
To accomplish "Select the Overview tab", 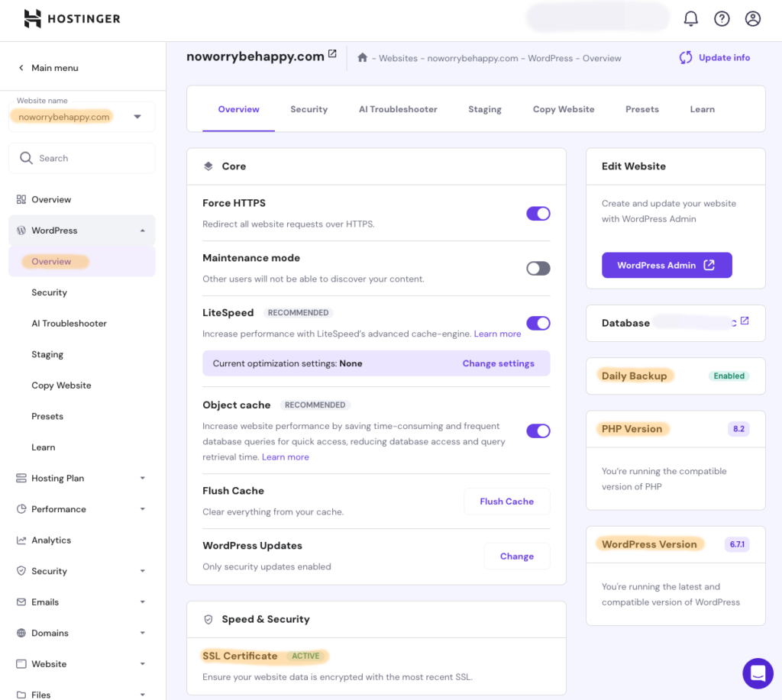I will (x=238, y=109).
